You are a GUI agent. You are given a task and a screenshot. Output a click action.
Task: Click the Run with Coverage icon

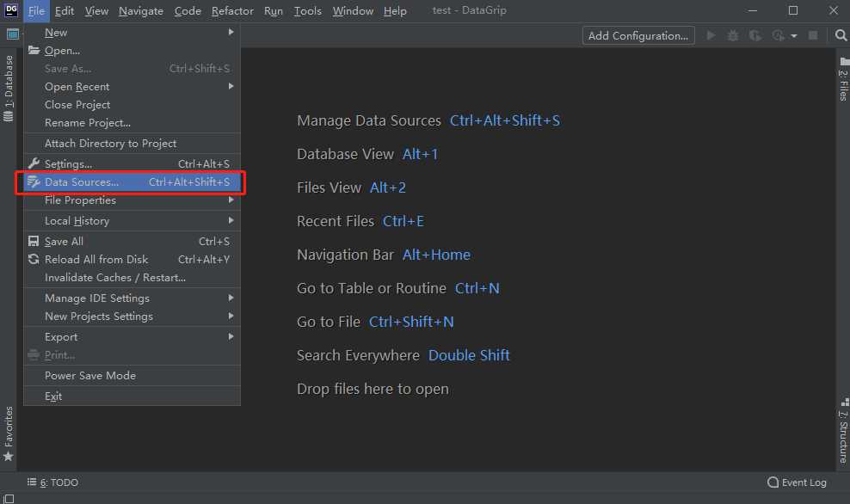(755, 35)
